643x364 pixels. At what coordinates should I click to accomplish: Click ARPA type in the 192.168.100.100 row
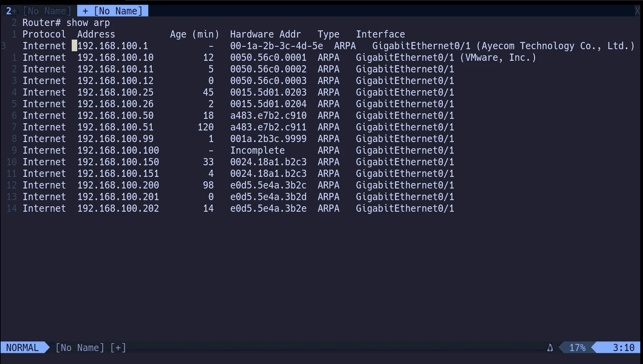point(329,151)
